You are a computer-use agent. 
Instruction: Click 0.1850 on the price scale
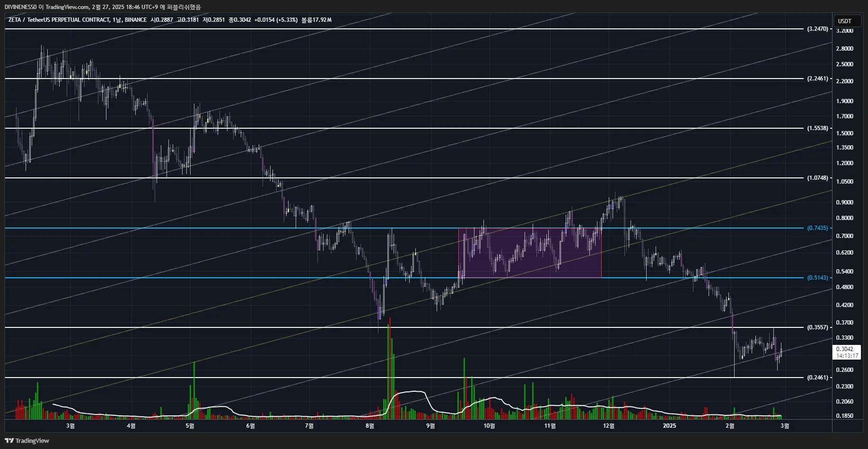[845, 416]
